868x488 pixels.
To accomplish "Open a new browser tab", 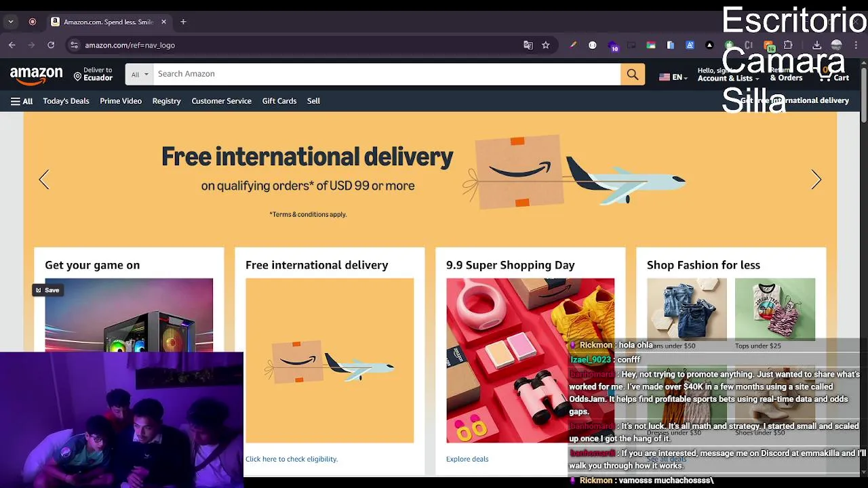I will point(183,22).
